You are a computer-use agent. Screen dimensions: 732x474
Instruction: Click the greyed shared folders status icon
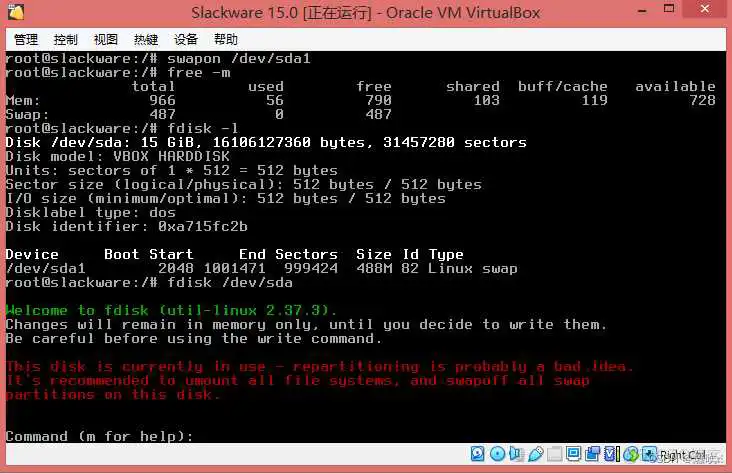click(x=555, y=453)
